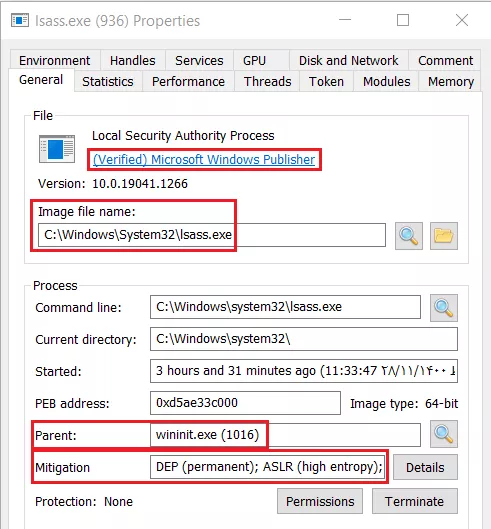491x529 pixels.
Task: Terminate the lsass.exe process
Action: 415,501
